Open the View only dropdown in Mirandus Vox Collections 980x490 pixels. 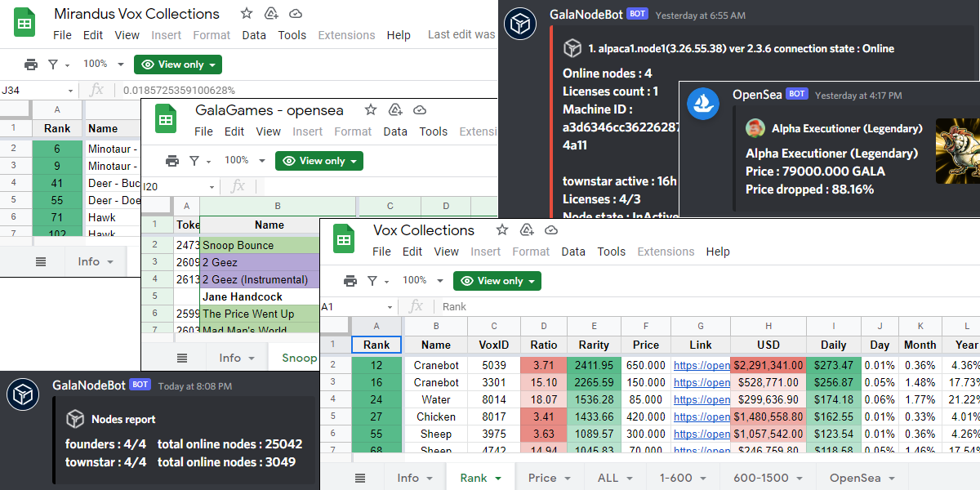click(178, 65)
